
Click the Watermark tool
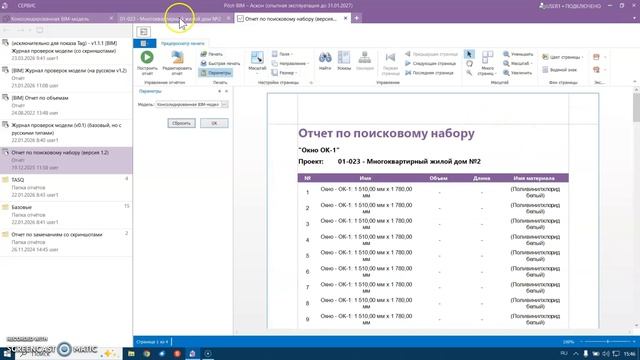pyautogui.click(x=559, y=70)
